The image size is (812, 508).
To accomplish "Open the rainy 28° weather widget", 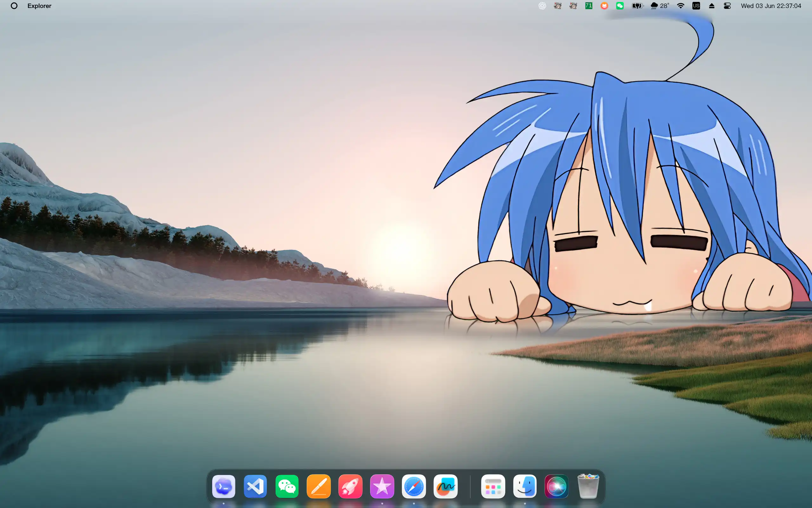I will pyautogui.click(x=660, y=6).
